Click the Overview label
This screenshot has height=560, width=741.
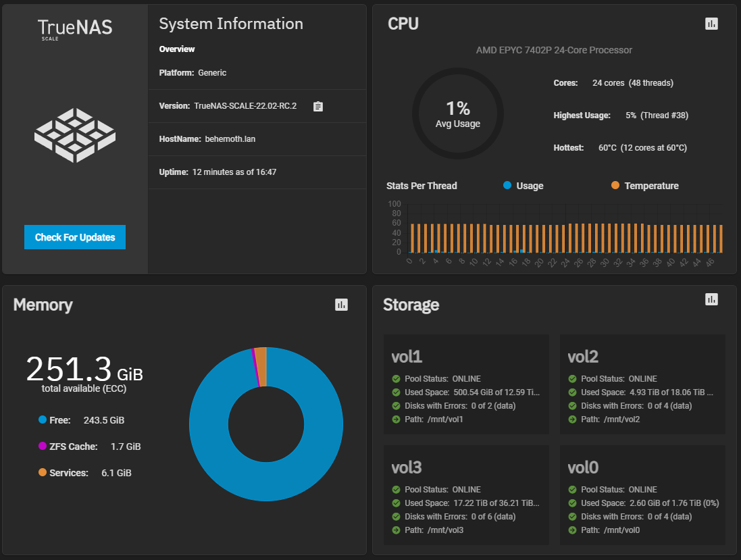(177, 49)
